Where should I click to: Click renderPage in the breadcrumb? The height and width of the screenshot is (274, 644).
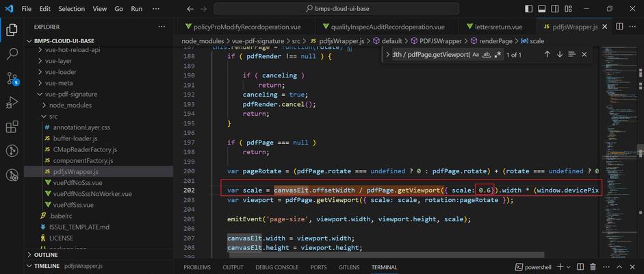pos(495,41)
